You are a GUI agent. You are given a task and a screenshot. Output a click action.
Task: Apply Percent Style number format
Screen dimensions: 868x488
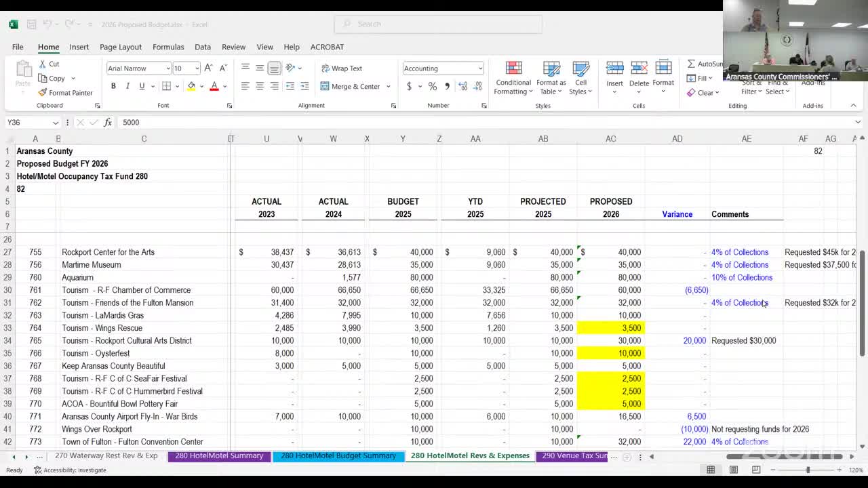pyautogui.click(x=432, y=86)
